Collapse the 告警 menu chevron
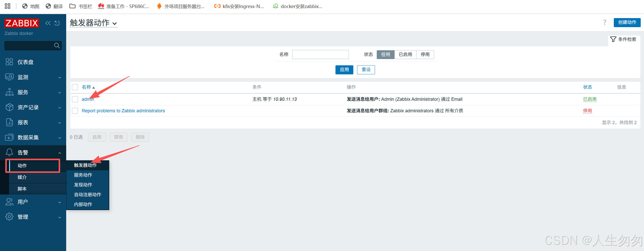 [60, 153]
